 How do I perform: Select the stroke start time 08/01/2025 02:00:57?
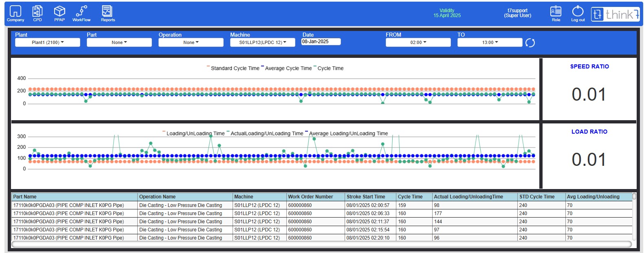[368, 205]
